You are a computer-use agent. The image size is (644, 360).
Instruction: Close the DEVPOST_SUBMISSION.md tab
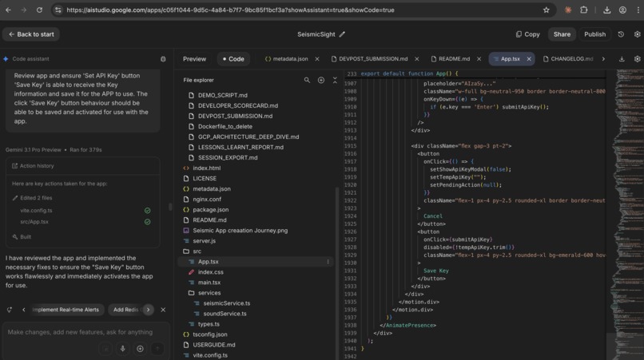coord(417,59)
